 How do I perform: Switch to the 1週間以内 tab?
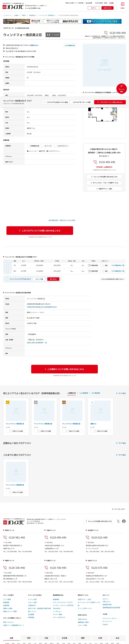tap(72, 393)
